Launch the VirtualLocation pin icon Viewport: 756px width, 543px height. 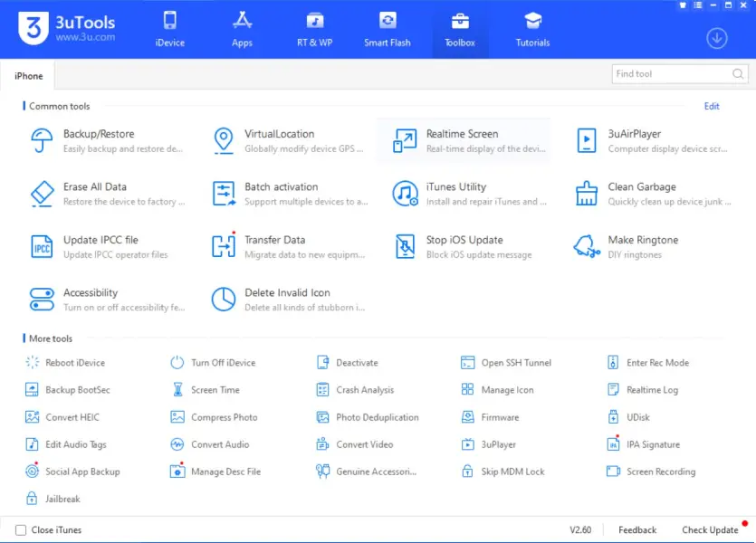224,140
